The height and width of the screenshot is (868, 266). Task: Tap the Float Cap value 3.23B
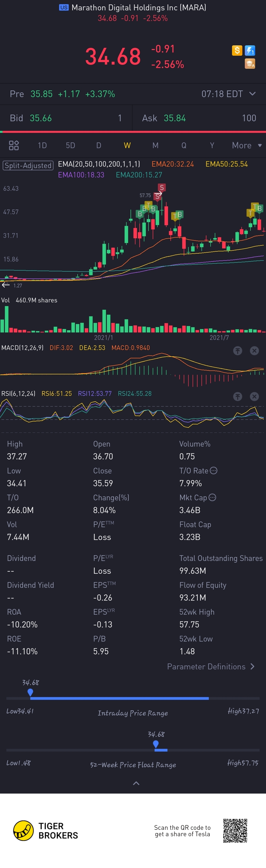pos(190,537)
